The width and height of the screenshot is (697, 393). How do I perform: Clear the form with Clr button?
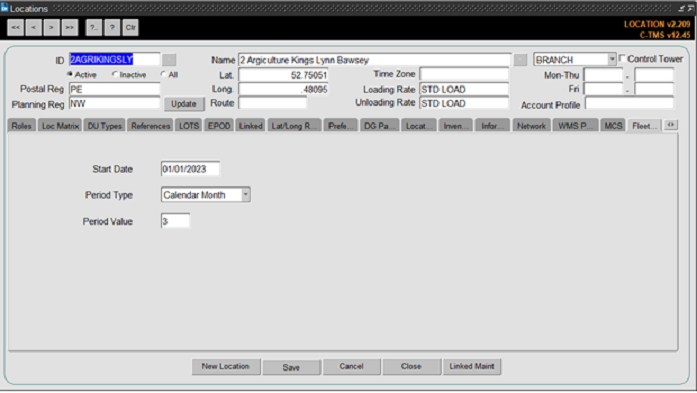click(x=130, y=28)
